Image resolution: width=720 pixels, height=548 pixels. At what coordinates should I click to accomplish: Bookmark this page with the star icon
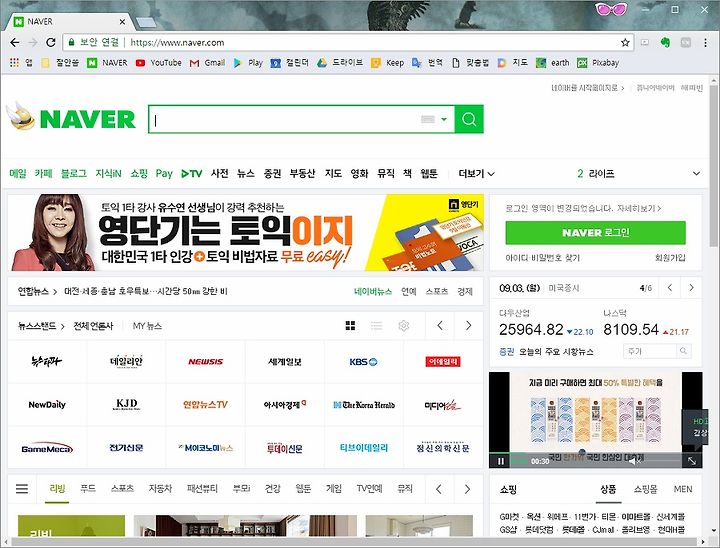(x=625, y=43)
